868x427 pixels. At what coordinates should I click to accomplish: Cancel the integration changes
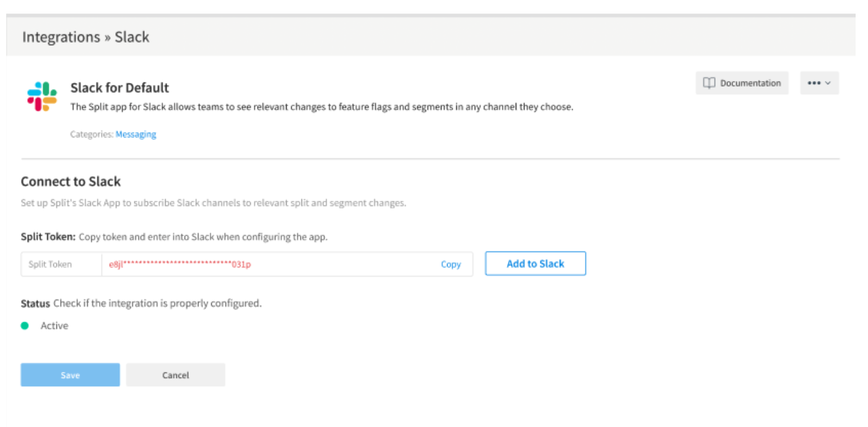click(x=175, y=375)
